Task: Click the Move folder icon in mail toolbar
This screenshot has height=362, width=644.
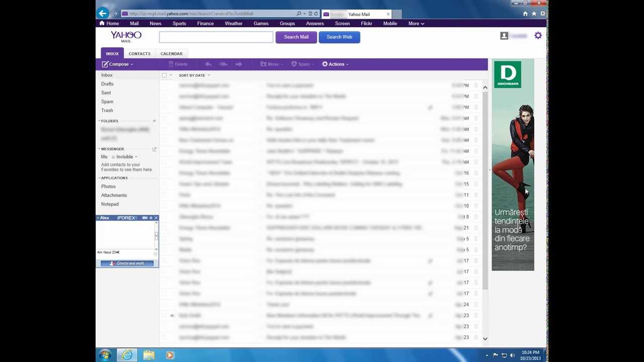Action: click(263, 64)
